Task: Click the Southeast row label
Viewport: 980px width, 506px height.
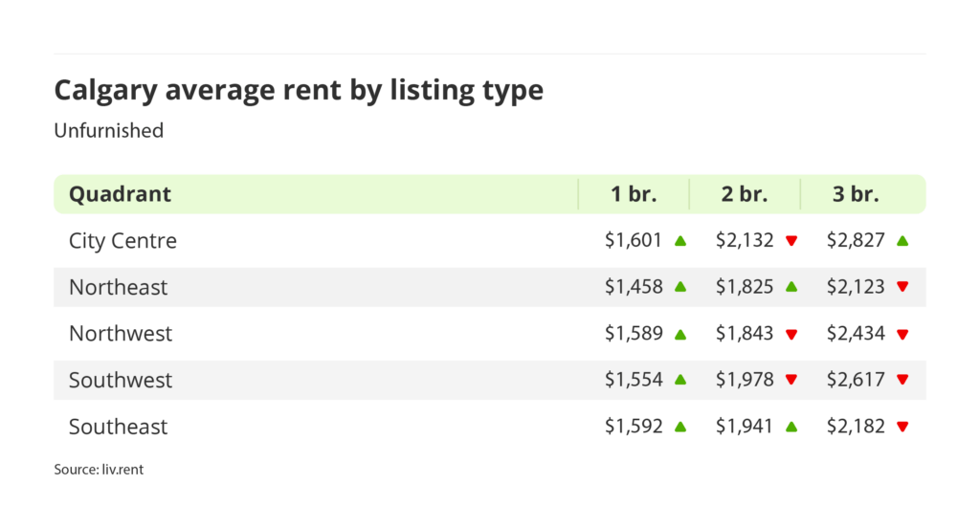Action: coord(120,427)
